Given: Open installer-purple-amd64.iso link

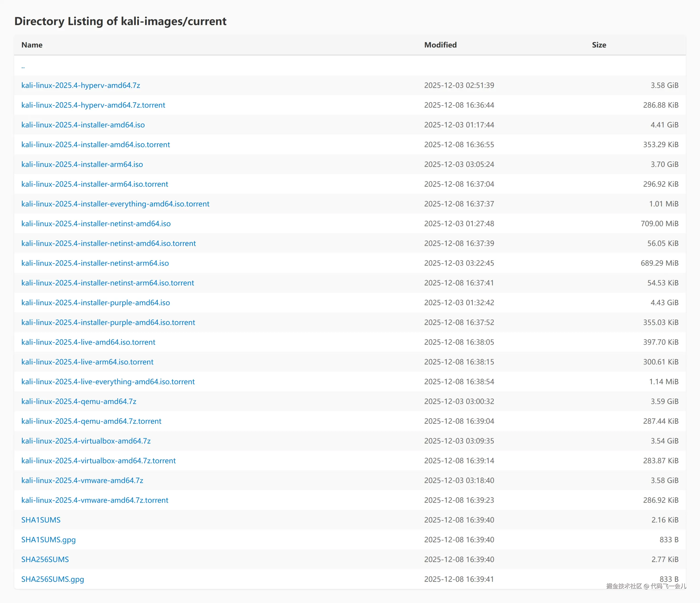Looking at the screenshot, I should pos(96,303).
